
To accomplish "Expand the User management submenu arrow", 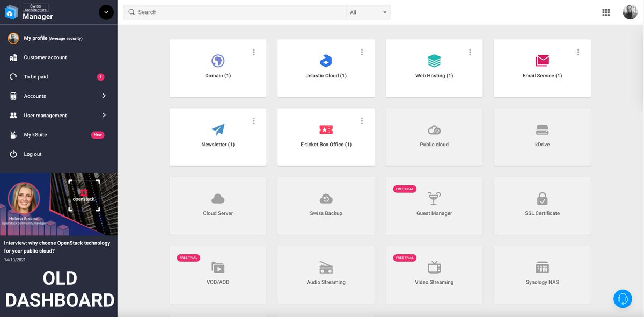I will coord(104,115).
